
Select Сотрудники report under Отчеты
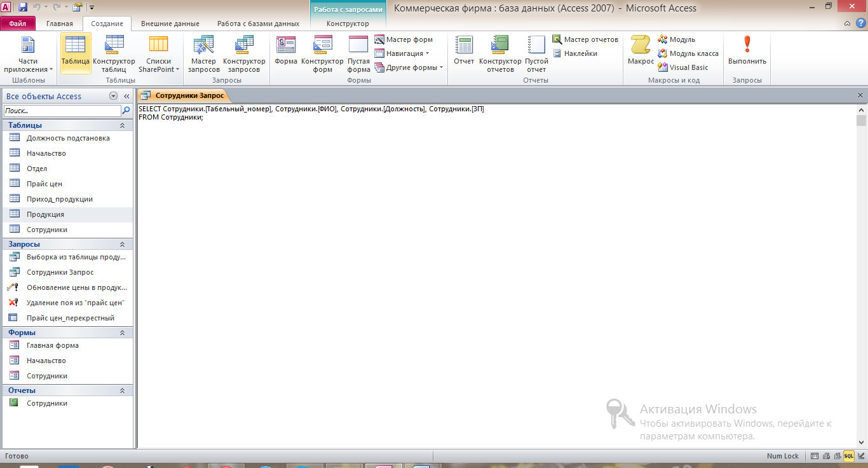68,403
